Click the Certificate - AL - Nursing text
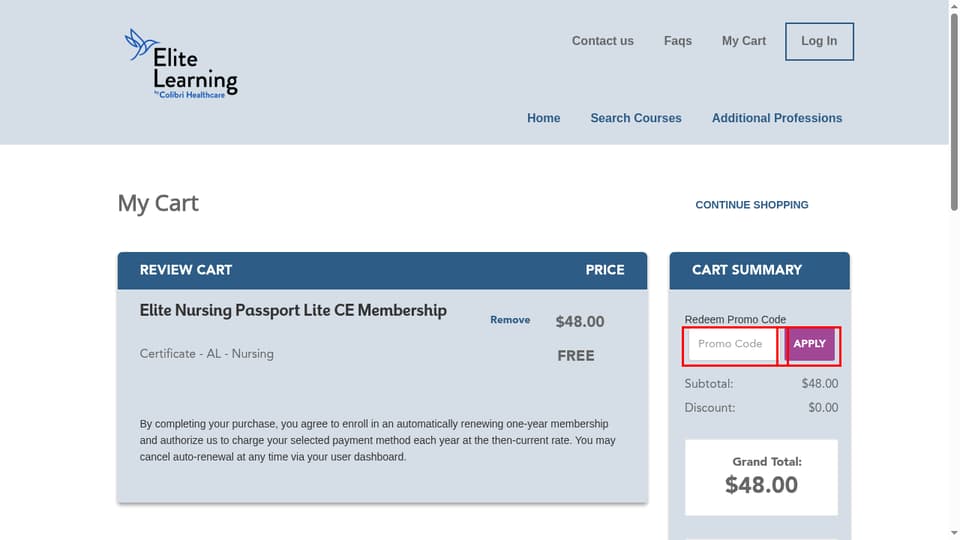 [207, 354]
